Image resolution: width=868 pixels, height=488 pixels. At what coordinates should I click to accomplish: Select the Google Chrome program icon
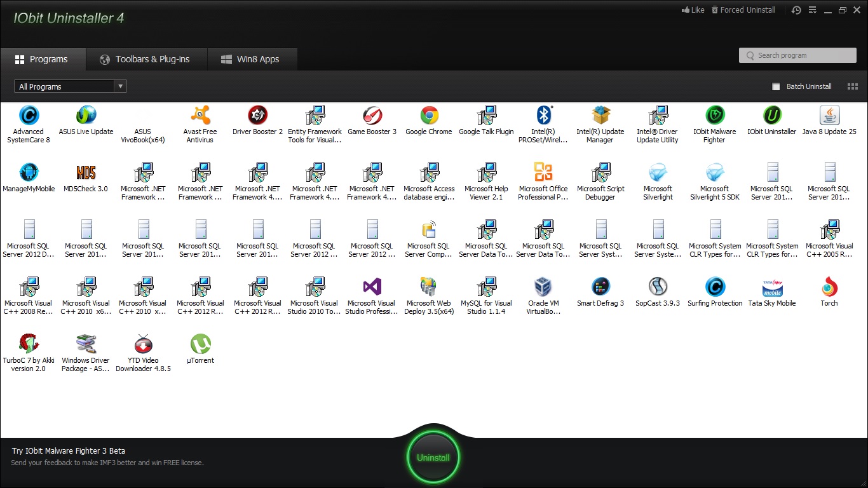pyautogui.click(x=429, y=116)
